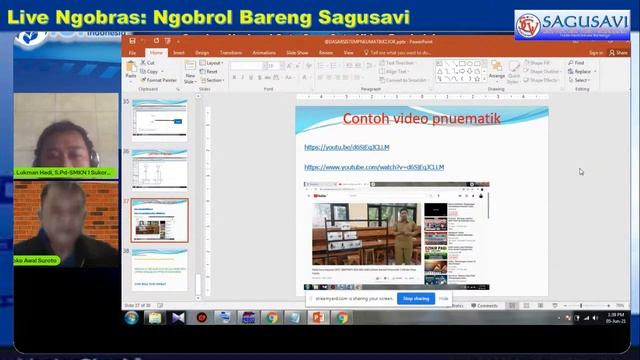Click Reset in the Slides group
Screen dimensions: 640x360
click(x=209, y=71)
